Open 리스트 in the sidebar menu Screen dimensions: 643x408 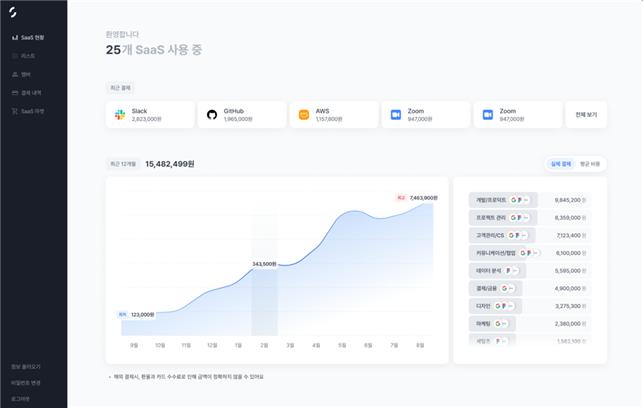coord(27,56)
